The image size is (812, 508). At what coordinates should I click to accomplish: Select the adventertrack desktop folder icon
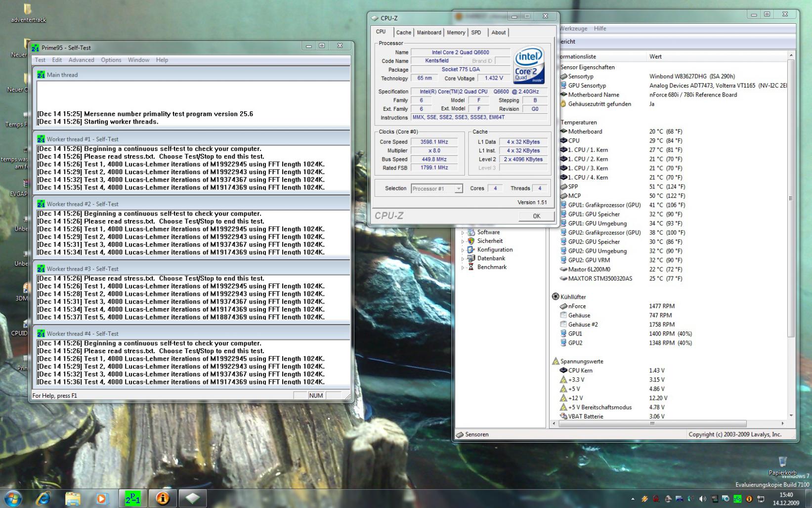point(28,13)
